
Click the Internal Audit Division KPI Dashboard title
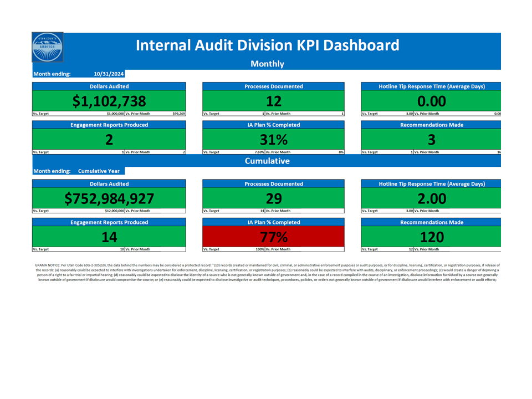click(267, 45)
